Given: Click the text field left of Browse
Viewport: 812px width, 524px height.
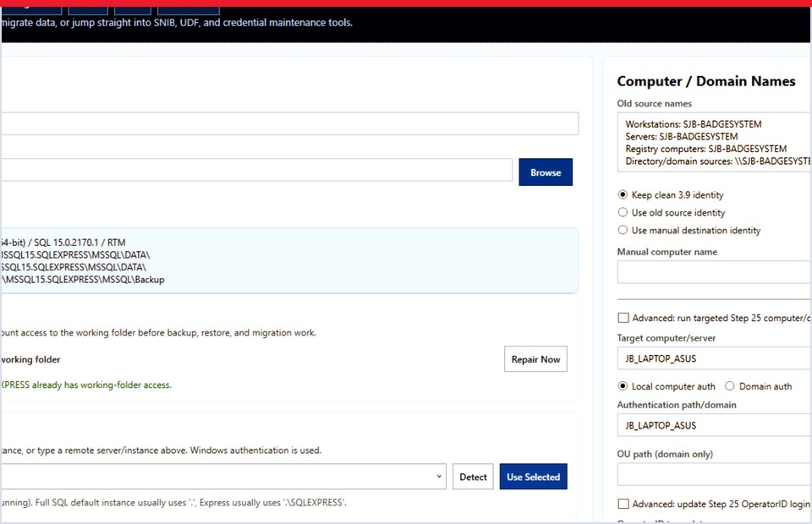Looking at the screenshot, I should click(256, 170).
